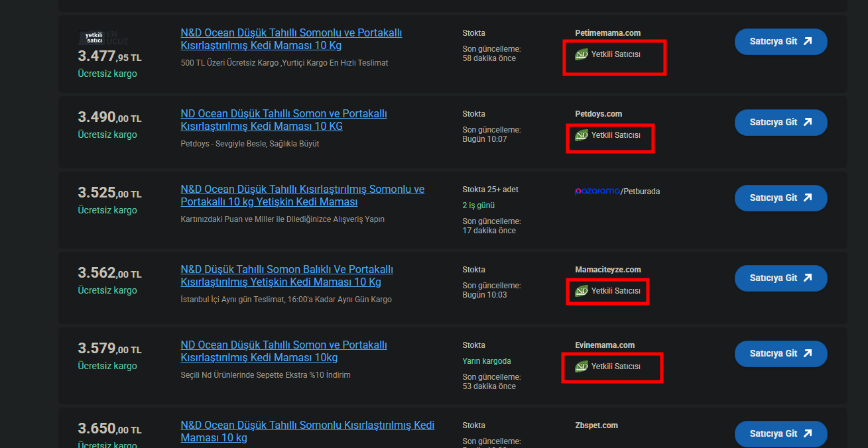This screenshot has height=448, width=868.
Task: Click the 3.579,00 TL price
Action: pyautogui.click(x=109, y=349)
